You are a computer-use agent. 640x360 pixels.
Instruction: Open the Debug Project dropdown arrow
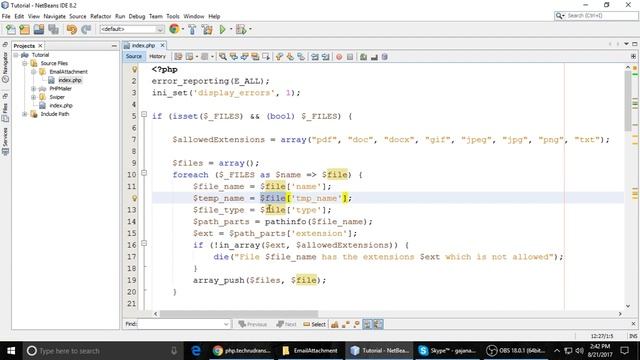(250, 29)
